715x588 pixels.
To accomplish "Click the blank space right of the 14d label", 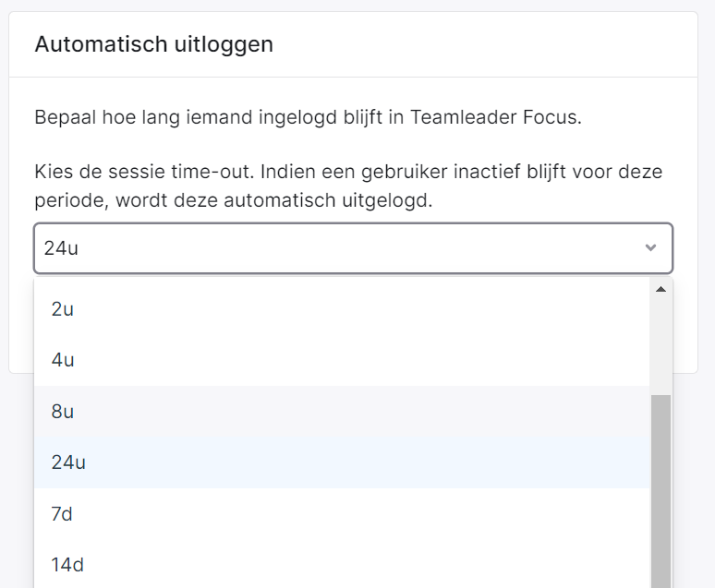I will click(365, 564).
